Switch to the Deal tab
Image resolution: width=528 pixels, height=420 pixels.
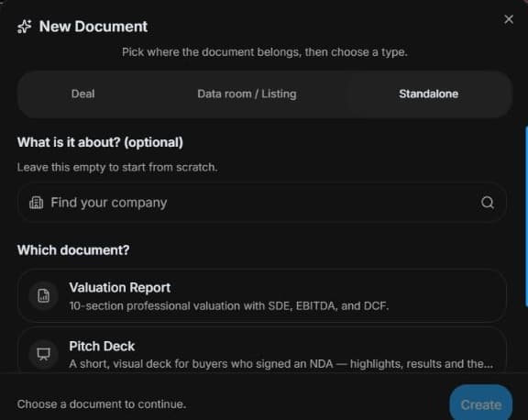pyautogui.click(x=82, y=94)
